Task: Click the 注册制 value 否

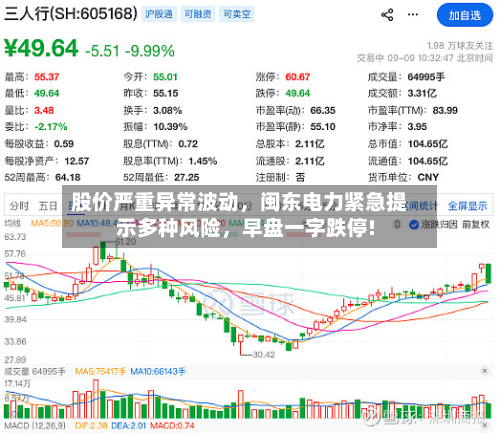Action: tap(300, 177)
